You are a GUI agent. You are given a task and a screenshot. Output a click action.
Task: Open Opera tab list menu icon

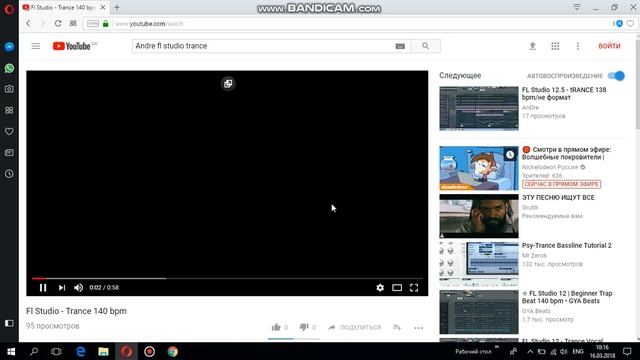coord(576,7)
